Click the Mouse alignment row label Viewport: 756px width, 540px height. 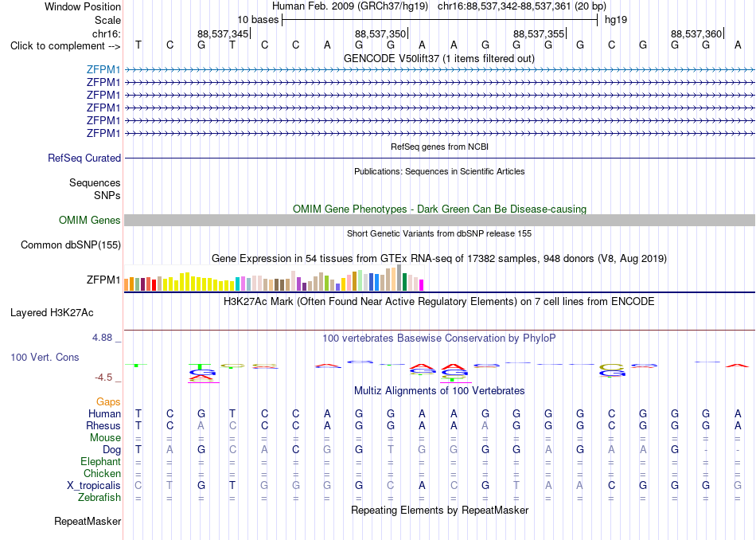pos(105,438)
